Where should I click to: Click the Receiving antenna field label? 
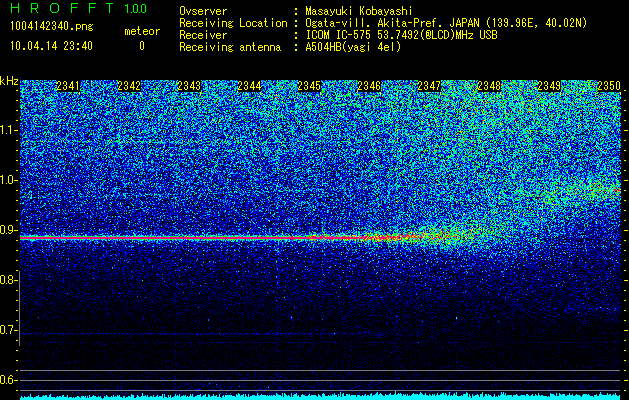click(x=230, y=47)
